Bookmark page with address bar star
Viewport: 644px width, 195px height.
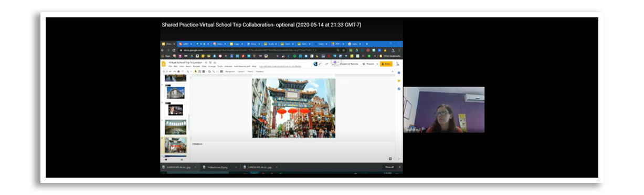pos(344,50)
